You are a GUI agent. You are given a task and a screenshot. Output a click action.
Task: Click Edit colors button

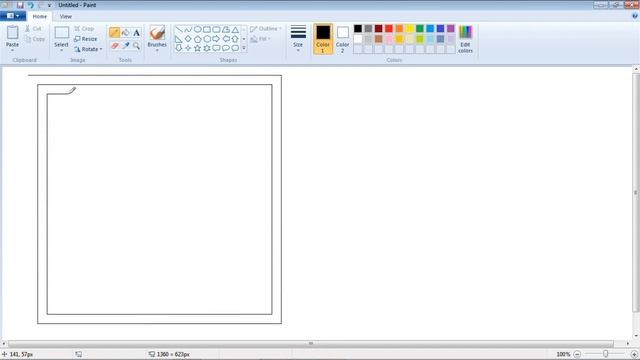465,39
